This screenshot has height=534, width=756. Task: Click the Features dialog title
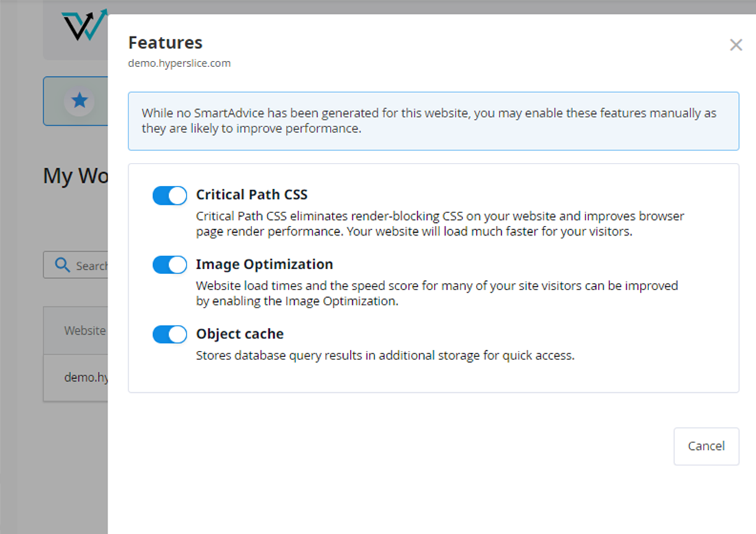click(165, 43)
